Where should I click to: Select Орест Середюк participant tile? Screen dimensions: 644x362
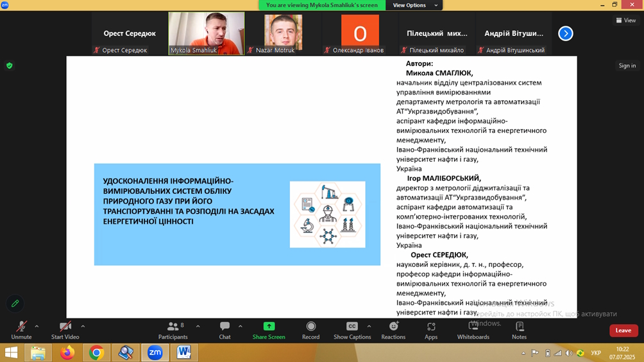(130, 33)
